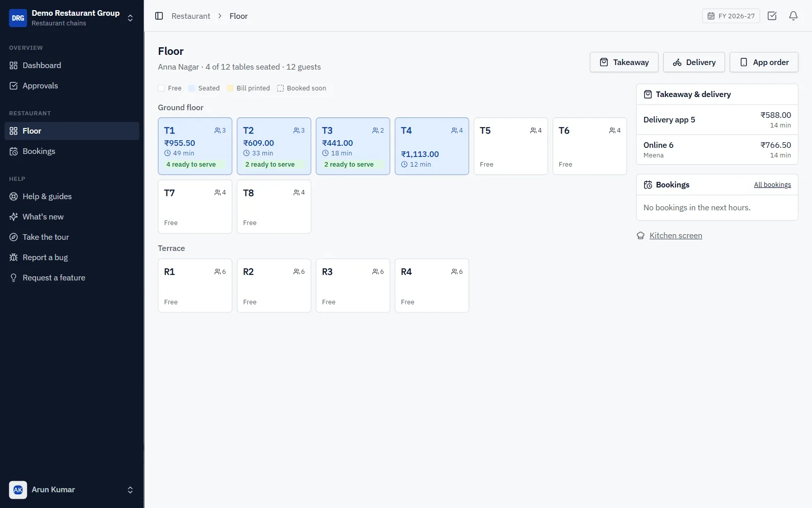
Task: Select free table T7
Action: [195, 207]
